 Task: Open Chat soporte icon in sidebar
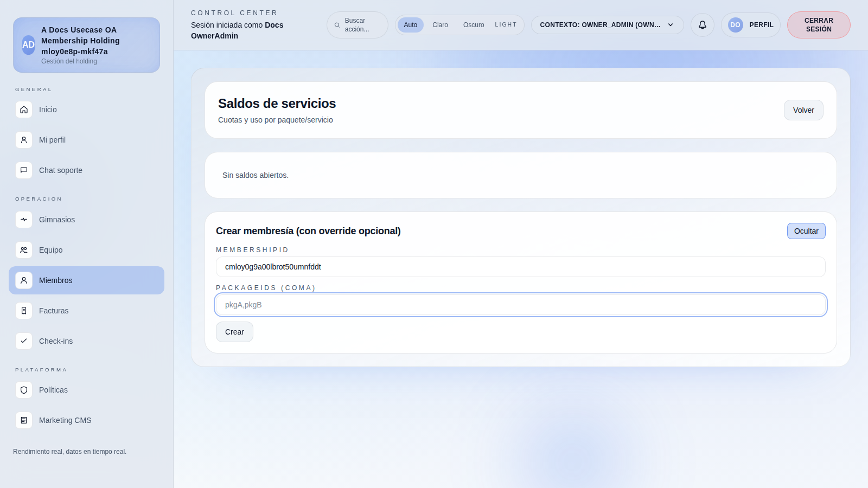[x=24, y=170]
